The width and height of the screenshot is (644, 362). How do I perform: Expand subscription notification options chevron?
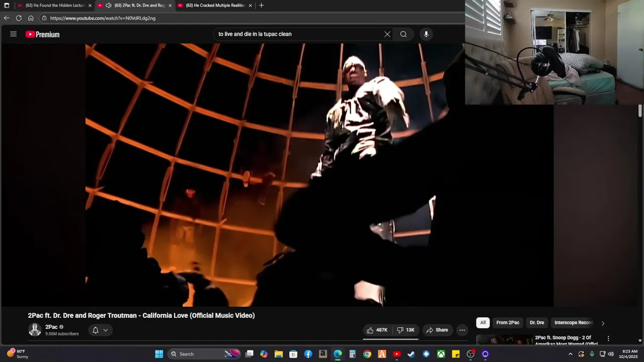[106, 330]
